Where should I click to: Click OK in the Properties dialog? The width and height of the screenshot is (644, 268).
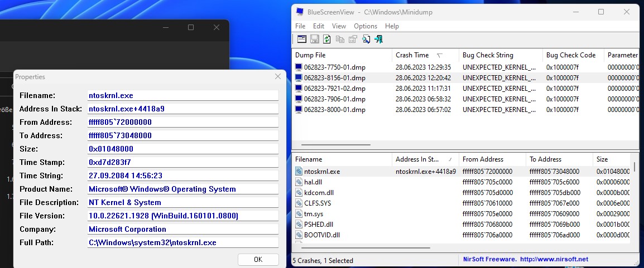(x=258, y=260)
